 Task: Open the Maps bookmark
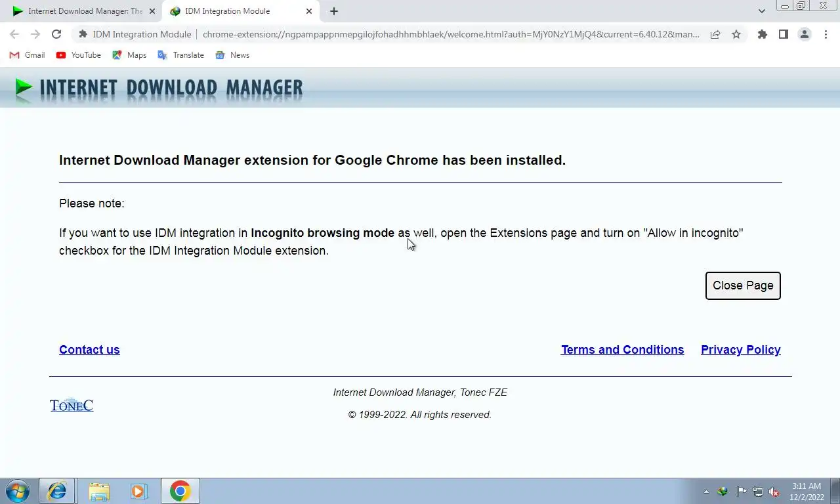point(129,55)
